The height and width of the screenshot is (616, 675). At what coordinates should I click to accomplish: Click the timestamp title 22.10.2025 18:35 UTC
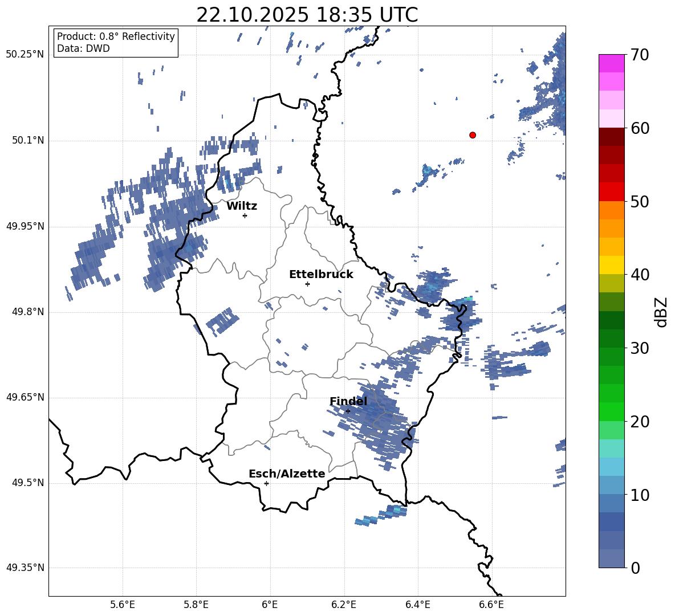tap(307, 15)
